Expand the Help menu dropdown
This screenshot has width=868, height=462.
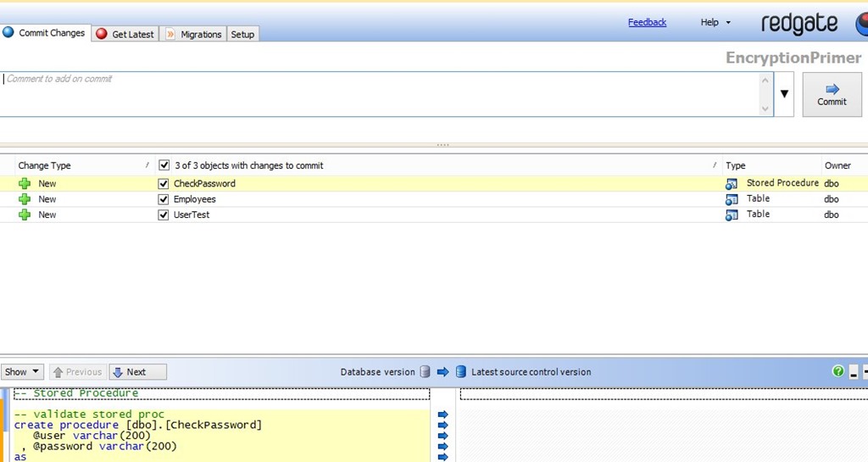pyautogui.click(x=715, y=23)
